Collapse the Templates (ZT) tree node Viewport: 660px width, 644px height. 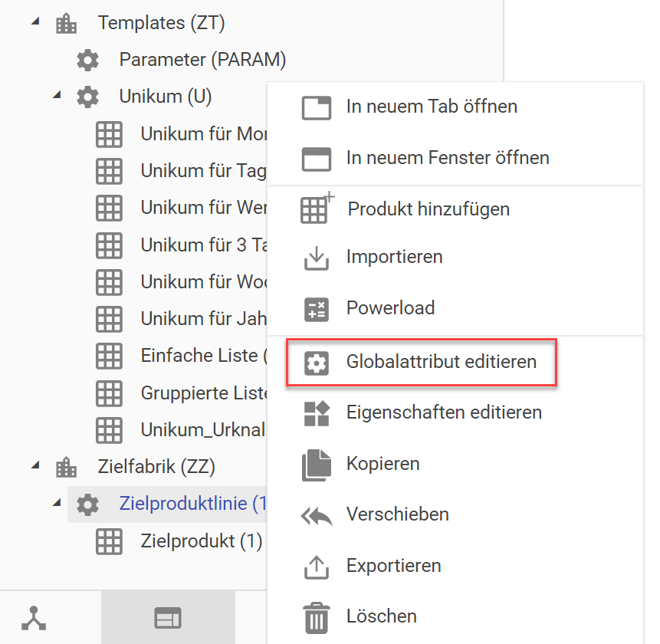point(34,22)
